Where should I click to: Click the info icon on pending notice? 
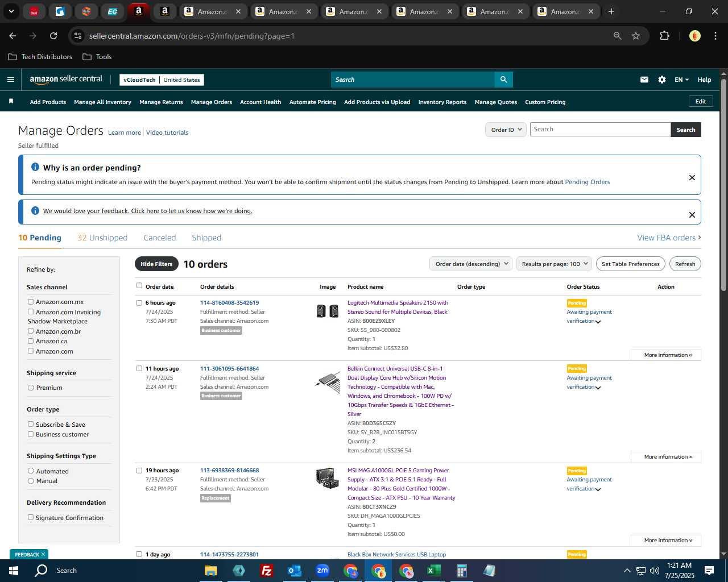[x=35, y=167]
